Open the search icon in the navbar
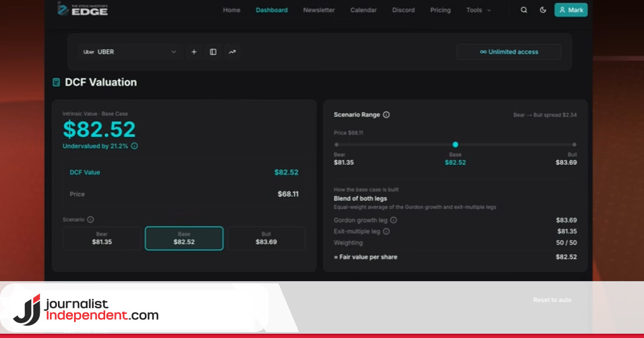644x338 pixels. 524,10
